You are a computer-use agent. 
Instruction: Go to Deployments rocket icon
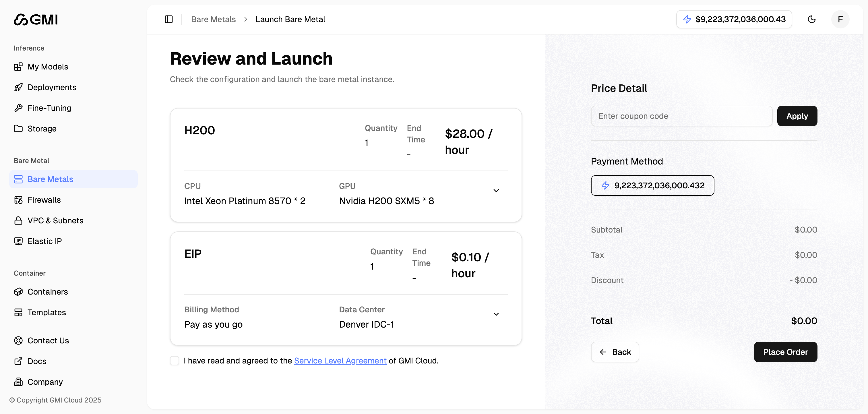[x=19, y=87]
